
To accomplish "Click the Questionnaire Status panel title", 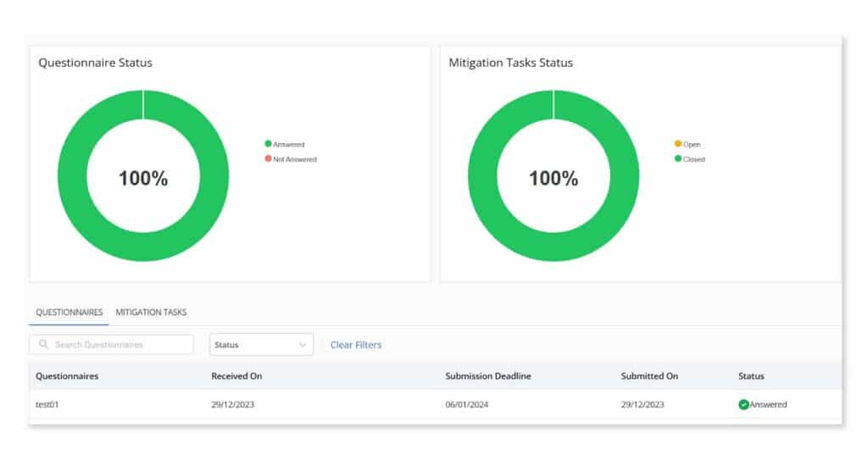I will (x=95, y=63).
